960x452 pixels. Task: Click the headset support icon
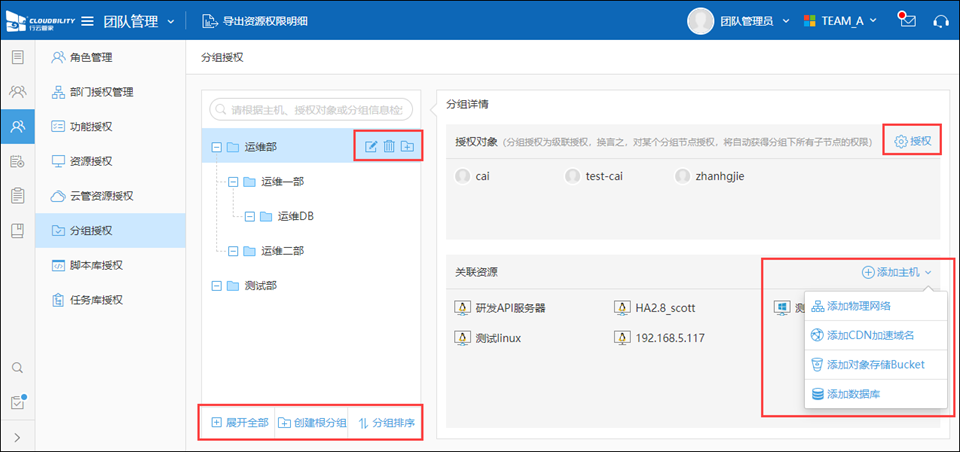pyautogui.click(x=940, y=21)
